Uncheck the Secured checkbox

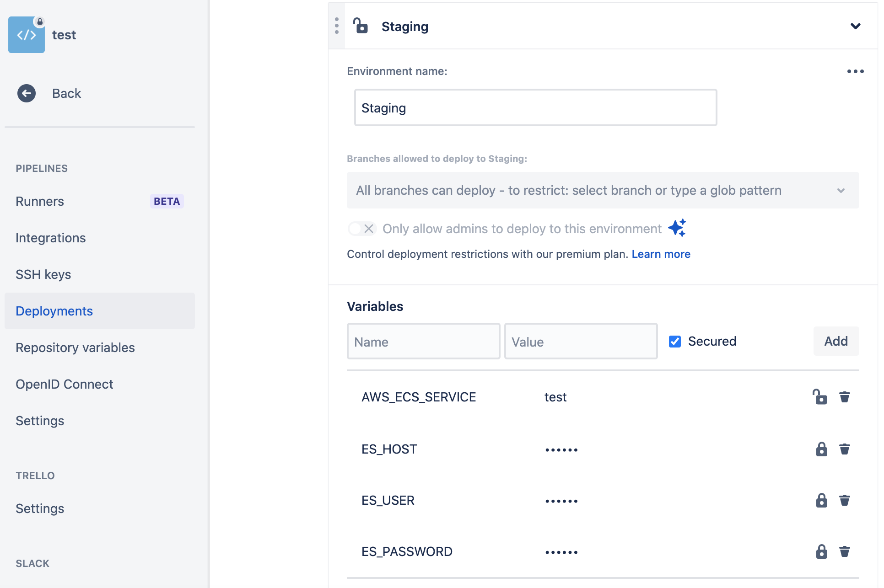tap(675, 342)
